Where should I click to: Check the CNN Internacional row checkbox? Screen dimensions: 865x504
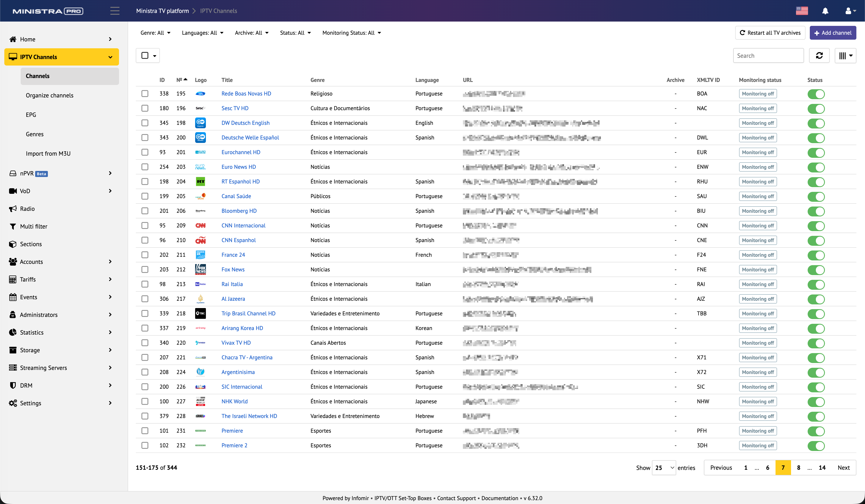pos(145,225)
